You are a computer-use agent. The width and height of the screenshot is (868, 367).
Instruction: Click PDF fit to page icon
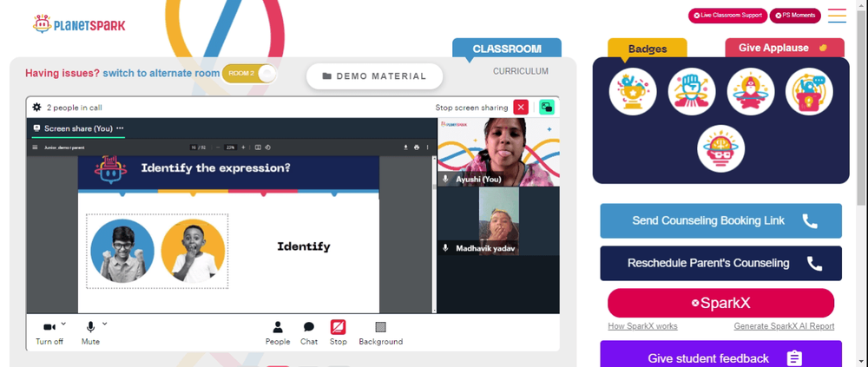pos(258,147)
